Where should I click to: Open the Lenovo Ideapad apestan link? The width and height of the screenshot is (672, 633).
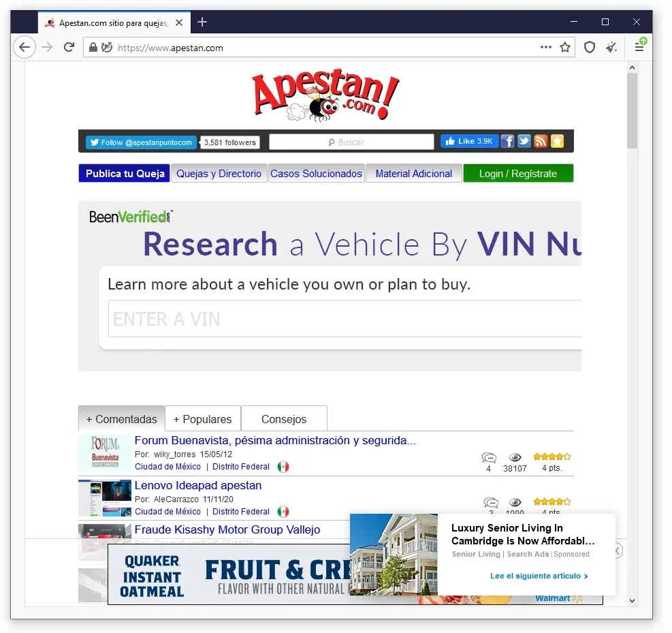pyautogui.click(x=198, y=485)
